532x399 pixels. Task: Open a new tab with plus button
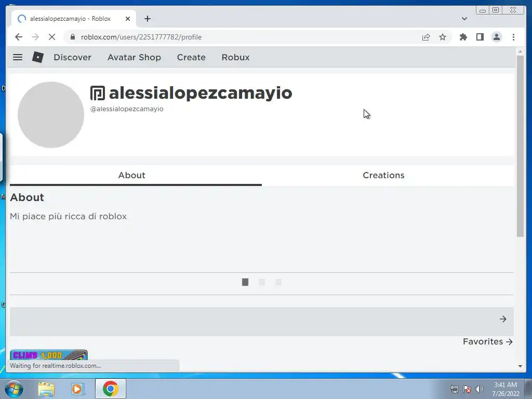tap(147, 19)
